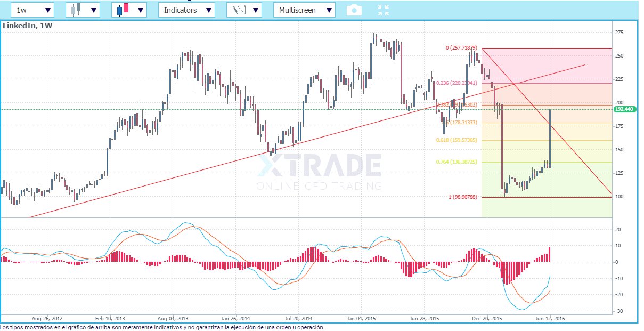Click the Jun 12, 2016 date label
The width and height of the screenshot is (644, 331).
[550, 318]
